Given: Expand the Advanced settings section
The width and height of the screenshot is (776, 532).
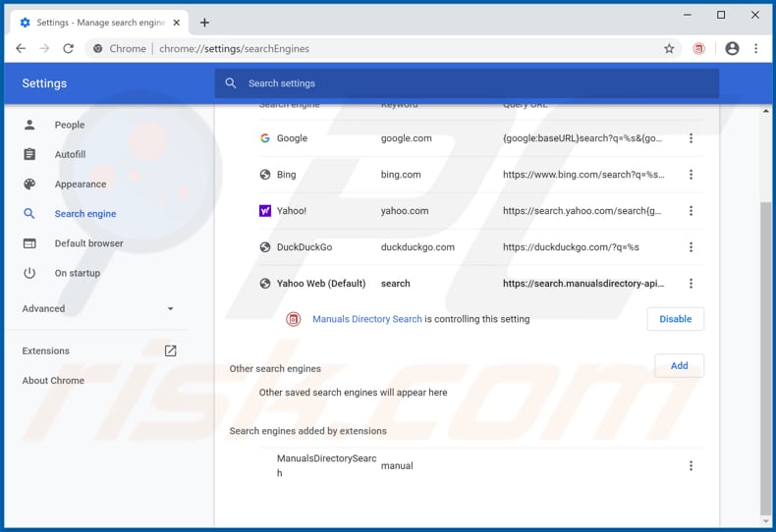Looking at the screenshot, I should pyautogui.click(x=98, y=308).
